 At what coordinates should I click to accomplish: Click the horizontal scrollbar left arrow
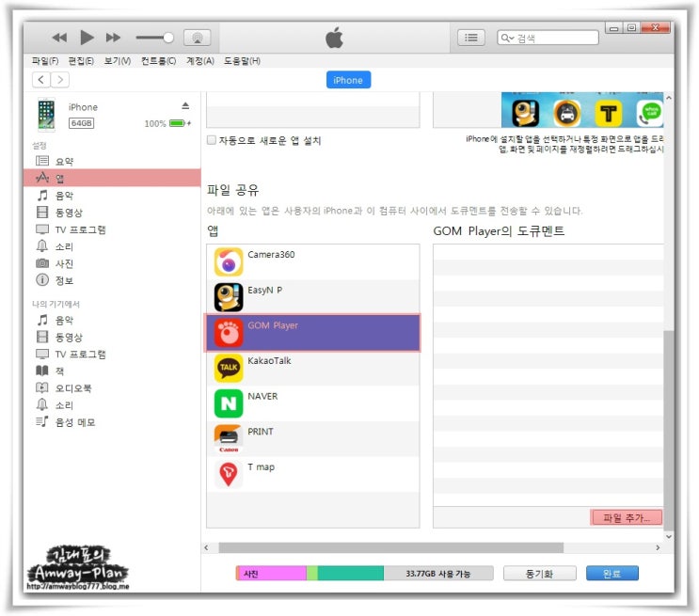coord(206,547)
